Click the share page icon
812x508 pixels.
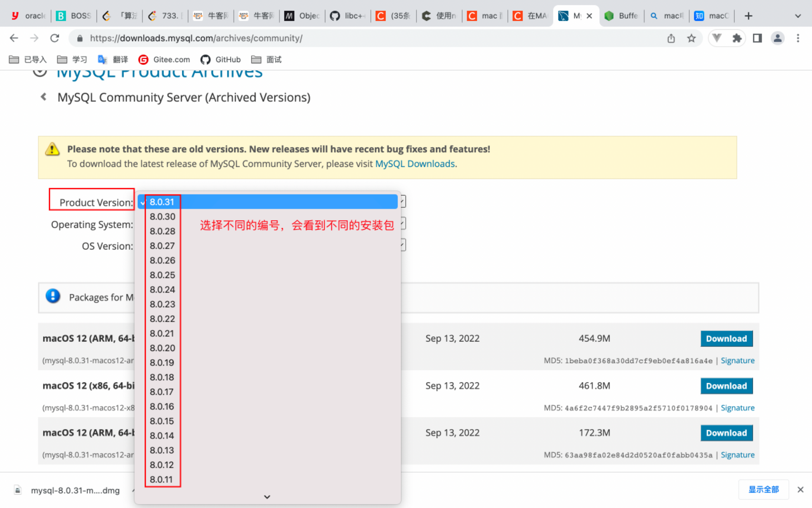tap(671, 38)
